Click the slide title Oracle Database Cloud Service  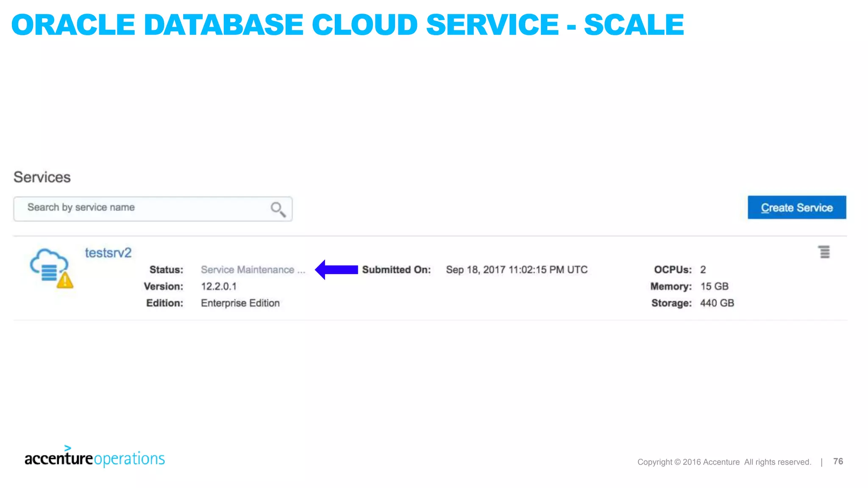348,25
